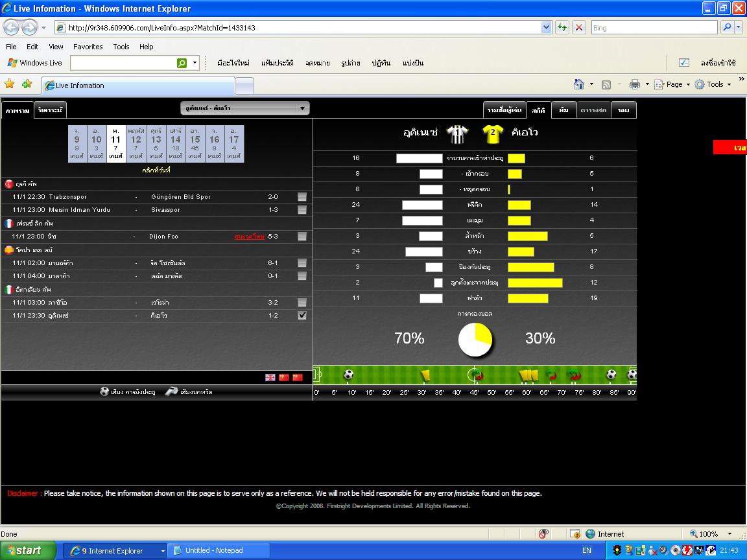Click the yellow card marker on the timeline
This screenshot has height=560, width=747.
click(425, 375)
